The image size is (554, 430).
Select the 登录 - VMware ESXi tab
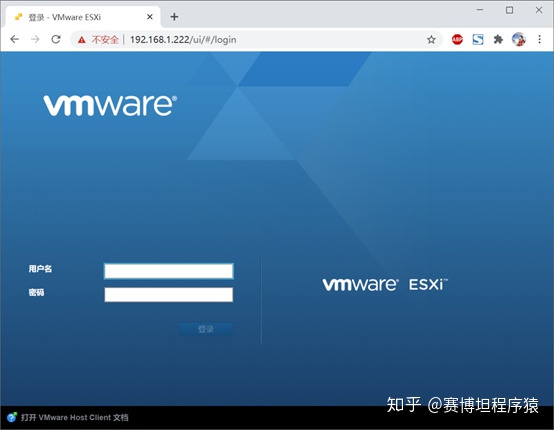pyautogui.click(x=83, y=17)
